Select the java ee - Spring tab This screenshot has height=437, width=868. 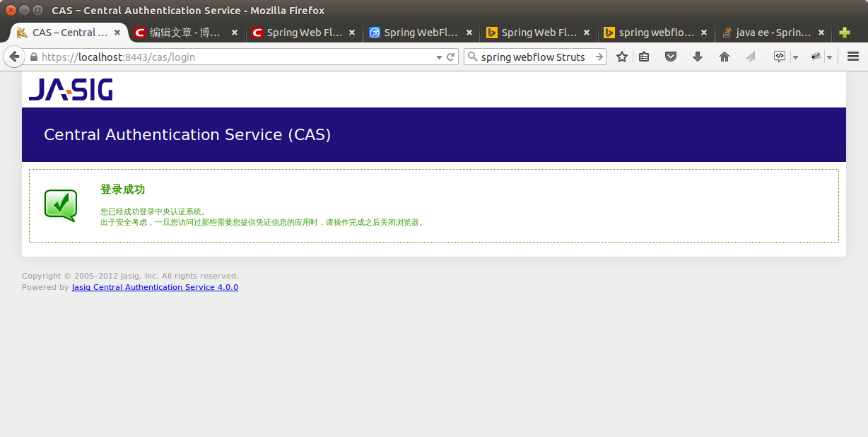click(774, 32)
